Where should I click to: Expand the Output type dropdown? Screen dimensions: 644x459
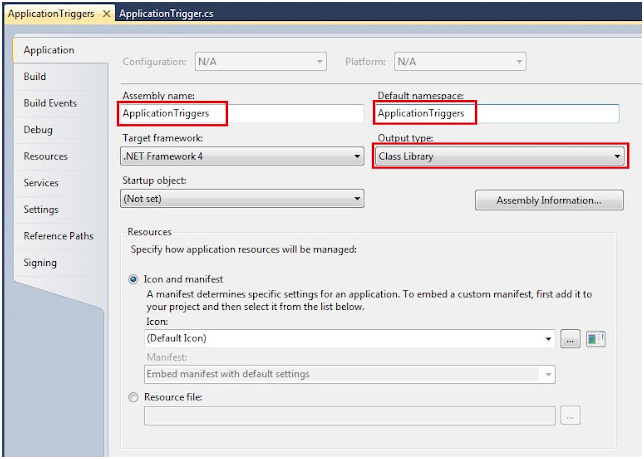coord(500,157)
